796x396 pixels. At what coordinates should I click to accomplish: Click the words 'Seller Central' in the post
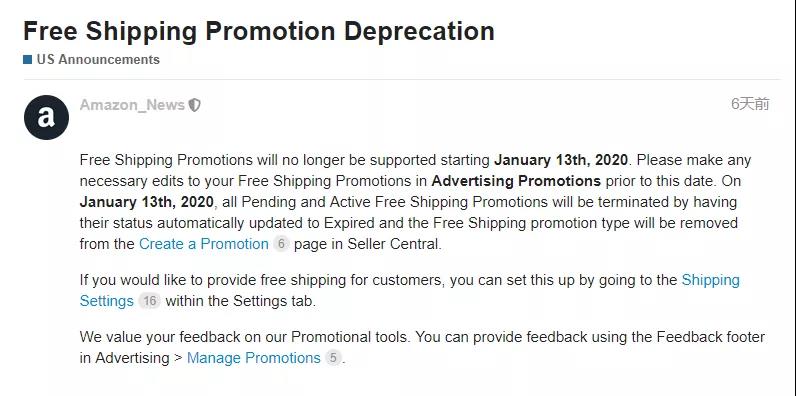pyautogui.click(x=393, y=244)
